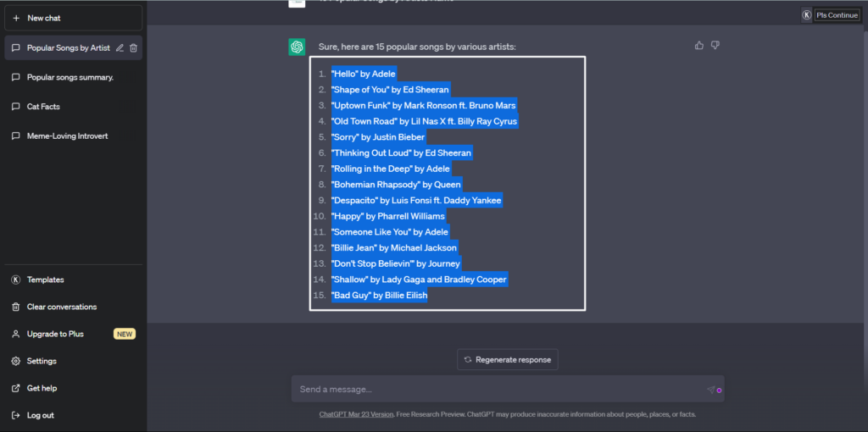
Task: Click Regenerate response button
Action: coord(508,359)
